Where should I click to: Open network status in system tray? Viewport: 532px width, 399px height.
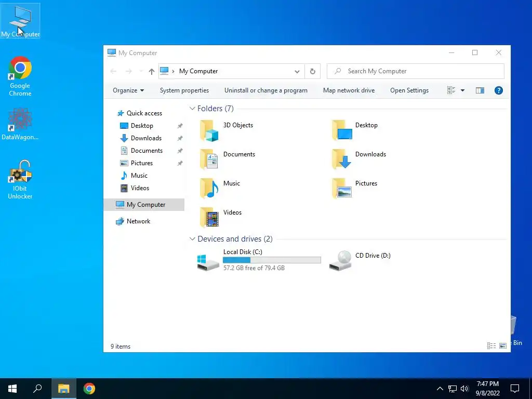click(453, 389)
